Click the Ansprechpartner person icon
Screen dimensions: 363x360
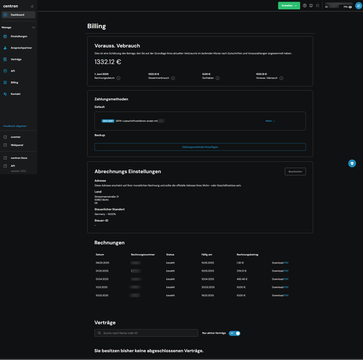point(5,48)
